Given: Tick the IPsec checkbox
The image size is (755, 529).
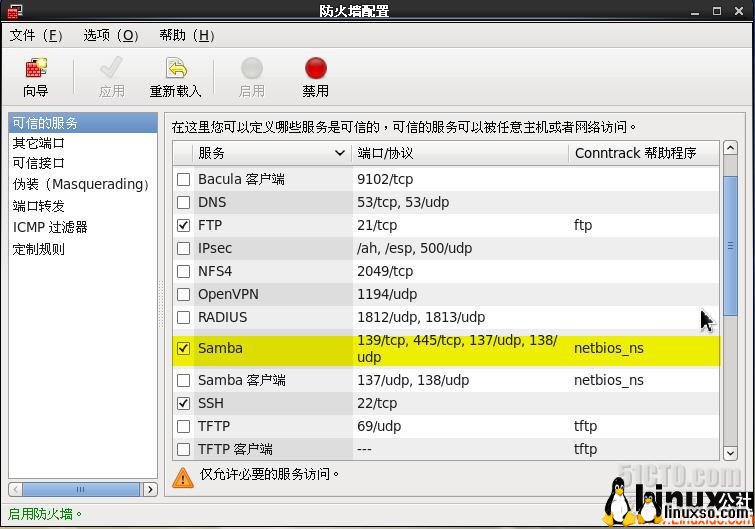Looking at the screenshot, I should click(183, 248).
